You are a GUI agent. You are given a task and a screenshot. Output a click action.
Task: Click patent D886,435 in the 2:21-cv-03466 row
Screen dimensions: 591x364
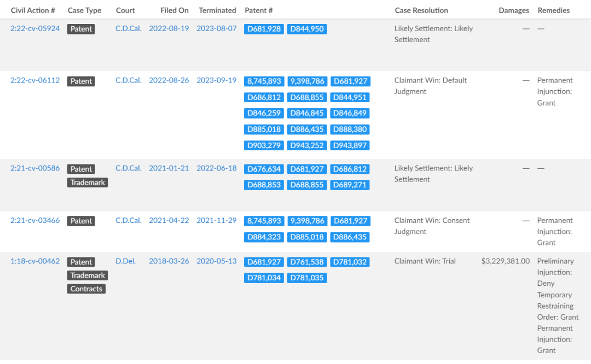[350, 237]
